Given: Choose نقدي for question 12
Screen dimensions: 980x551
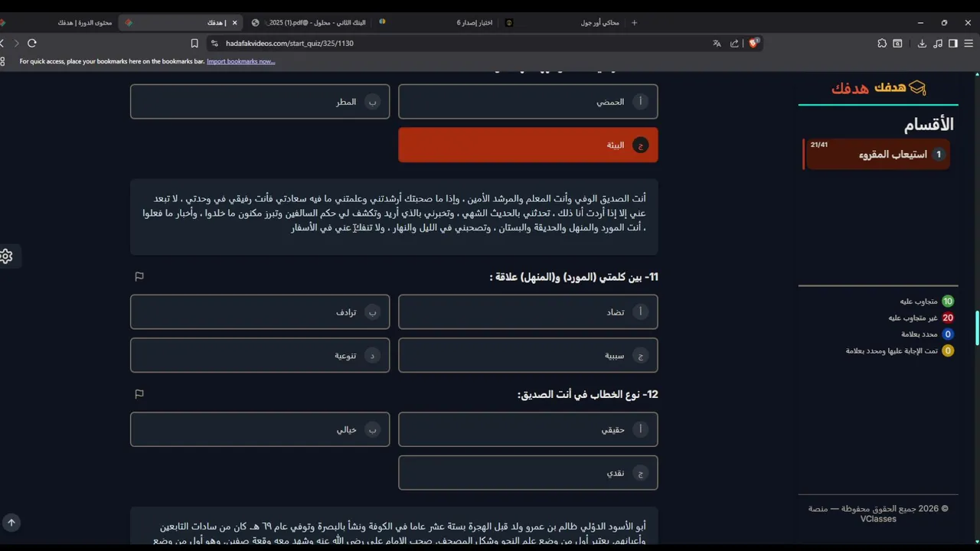Looking at the screenshot, I should pos(528,473).
